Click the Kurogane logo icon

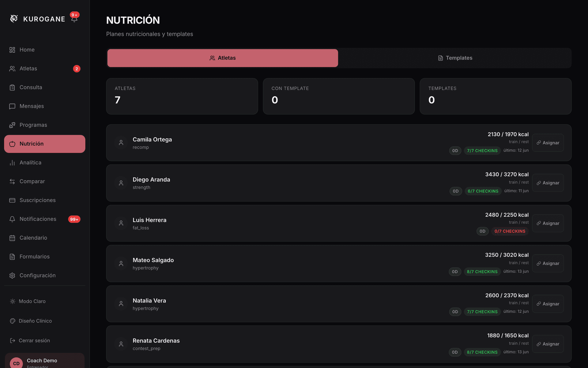pyautogui.click(x=14, y=19)
